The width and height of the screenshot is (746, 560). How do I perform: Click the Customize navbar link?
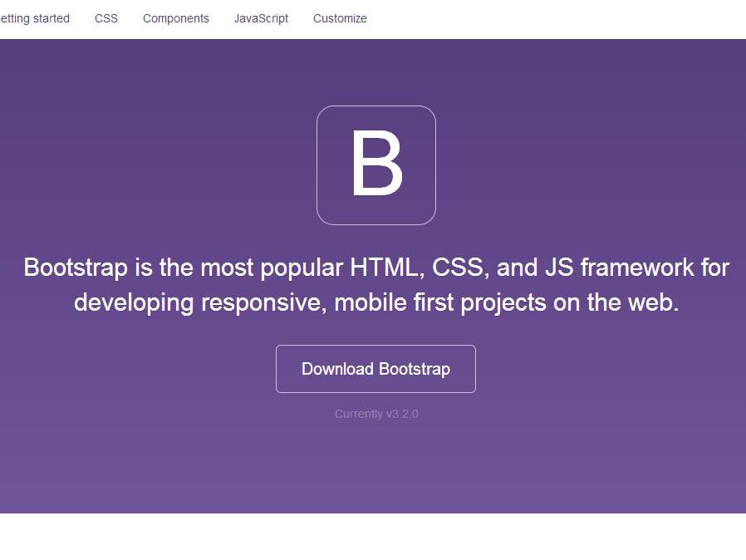340,17
